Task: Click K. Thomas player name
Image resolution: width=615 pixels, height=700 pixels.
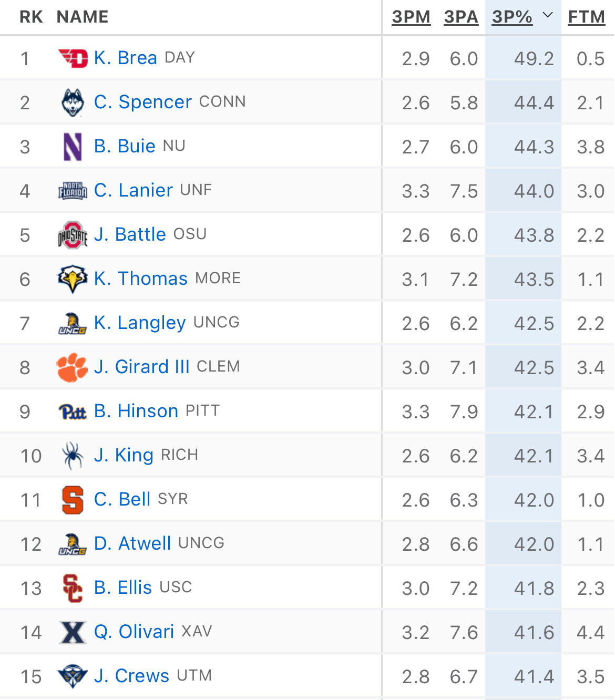Action: point(140,279)
